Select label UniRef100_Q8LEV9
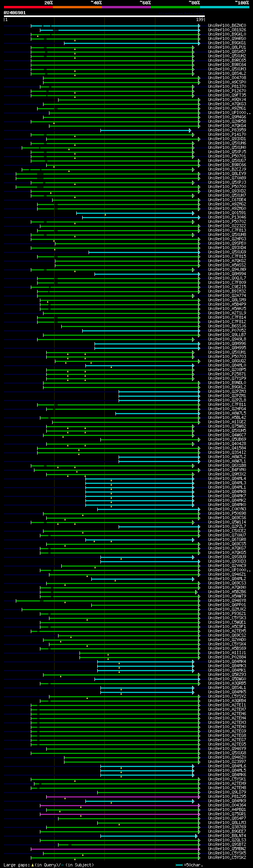The height and width of the screenshot is (868, 253). [227, 174]
